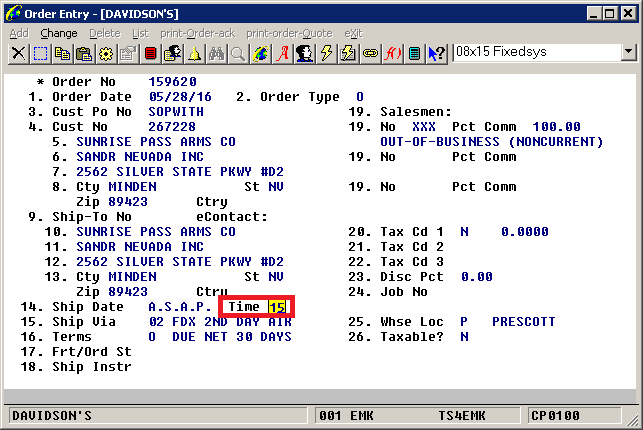Click the window resize grip corner
This screenshot has height=430, width=643.
[632, 419]
